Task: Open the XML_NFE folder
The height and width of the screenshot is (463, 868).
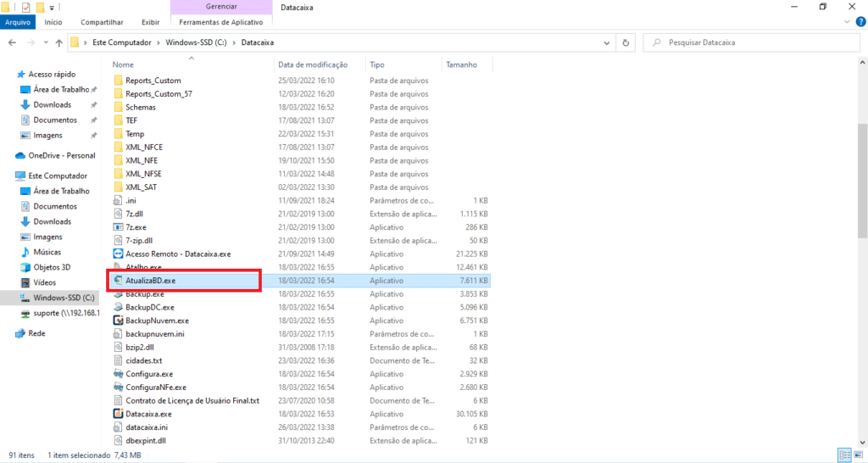Action: (x=142, y=160)
